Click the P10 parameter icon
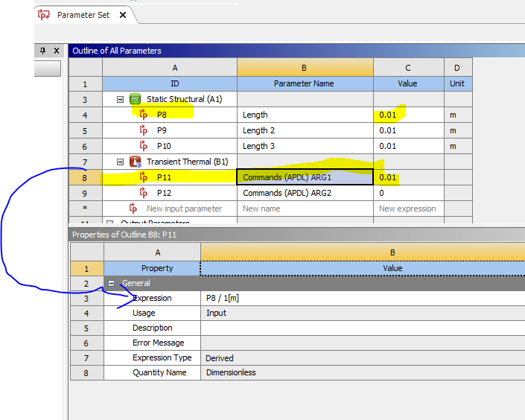 [x=144, y=146]
